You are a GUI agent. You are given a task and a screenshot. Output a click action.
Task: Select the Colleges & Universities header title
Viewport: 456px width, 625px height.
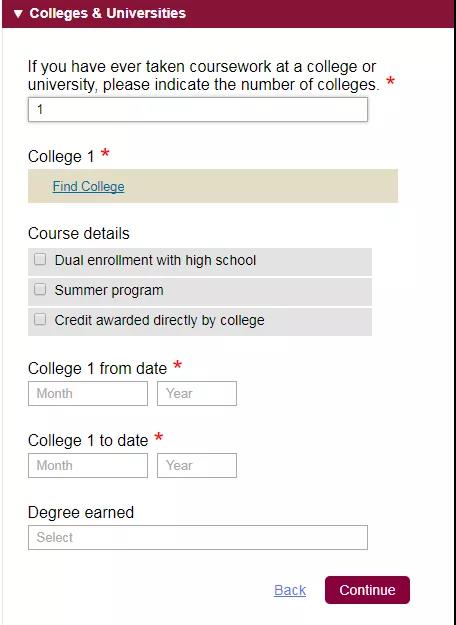point(108,13)
